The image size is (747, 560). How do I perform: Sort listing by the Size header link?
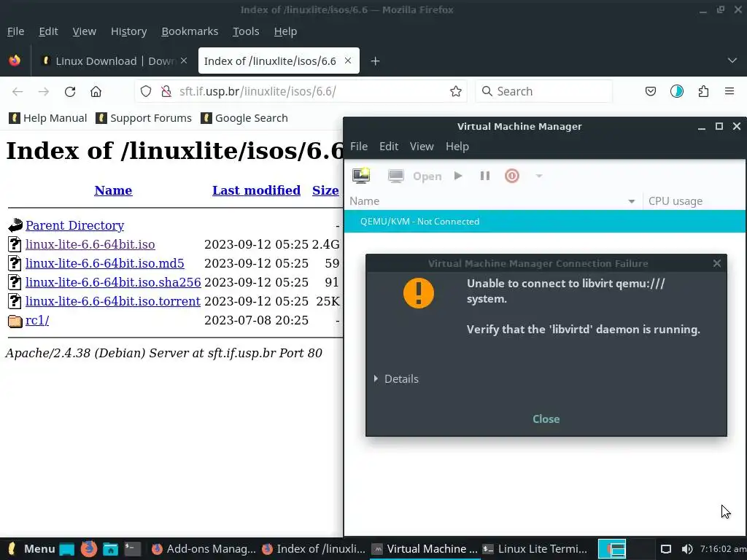click(x=325, y=190)
